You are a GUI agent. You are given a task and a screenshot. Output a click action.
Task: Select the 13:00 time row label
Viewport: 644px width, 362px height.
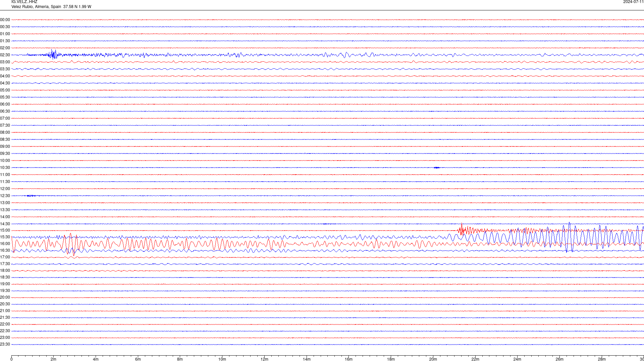tap(5, 203)
